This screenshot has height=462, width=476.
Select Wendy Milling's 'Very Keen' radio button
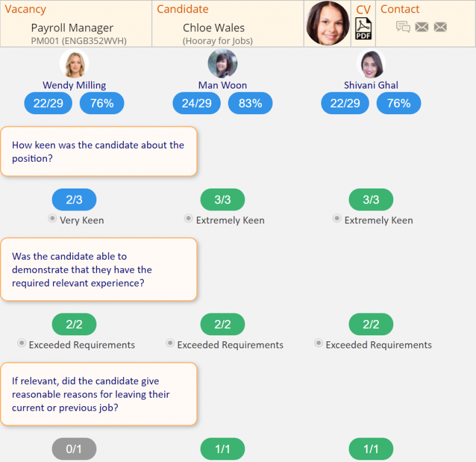point(52,219)
